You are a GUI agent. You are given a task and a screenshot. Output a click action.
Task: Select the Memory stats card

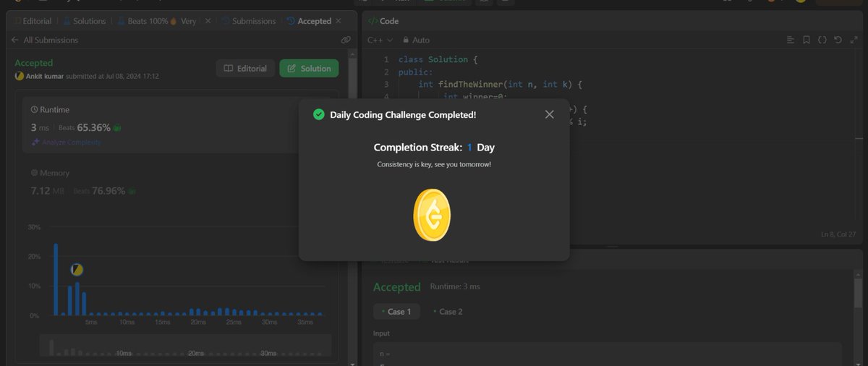point(181,182)
